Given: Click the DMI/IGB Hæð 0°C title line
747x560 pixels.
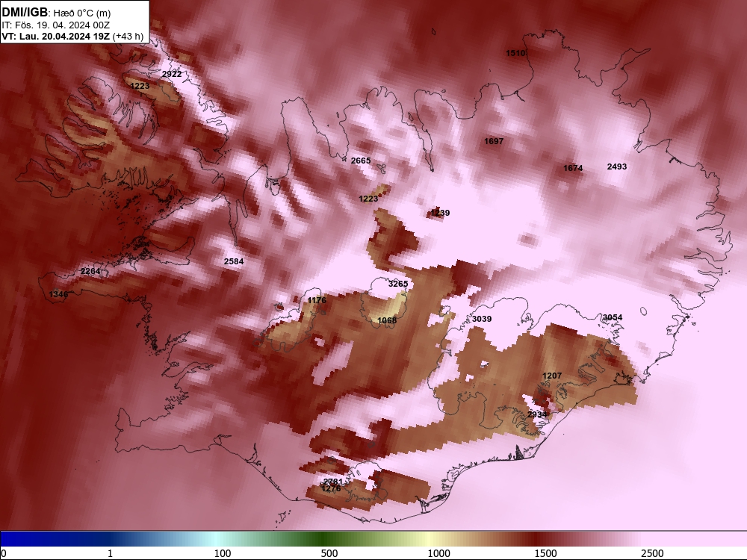Looking at the screenshot, I should pyautogui.click(x=56, y=13).
